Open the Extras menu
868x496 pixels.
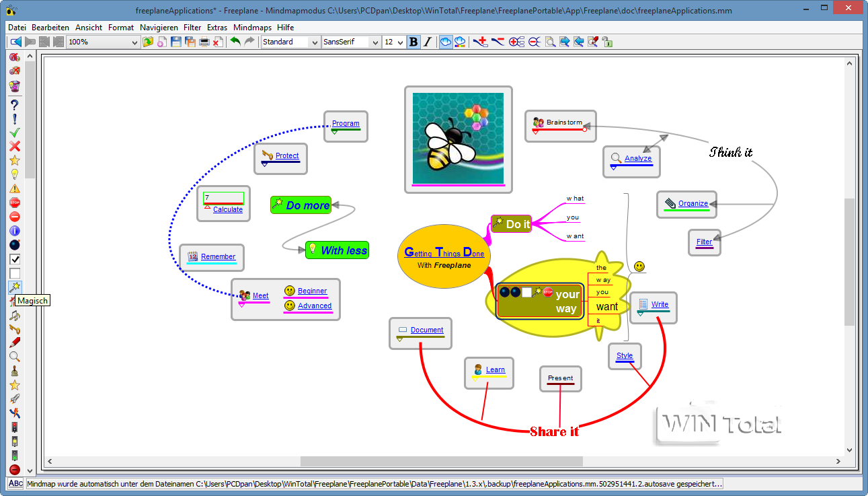[x=217, y=28]
